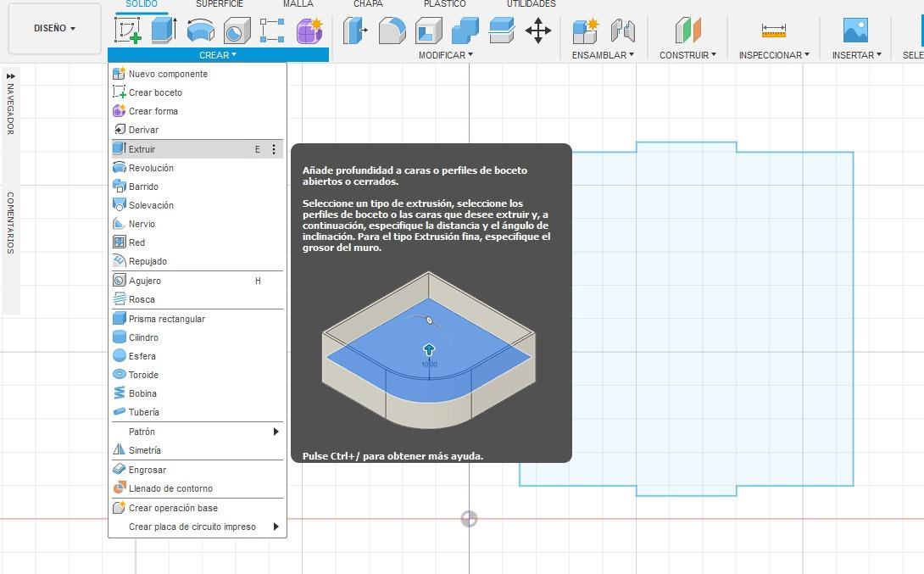Viewport: 924px width, 574px height.
Task: Select the Nervio menu entry
Action: [x=198, y=224]
